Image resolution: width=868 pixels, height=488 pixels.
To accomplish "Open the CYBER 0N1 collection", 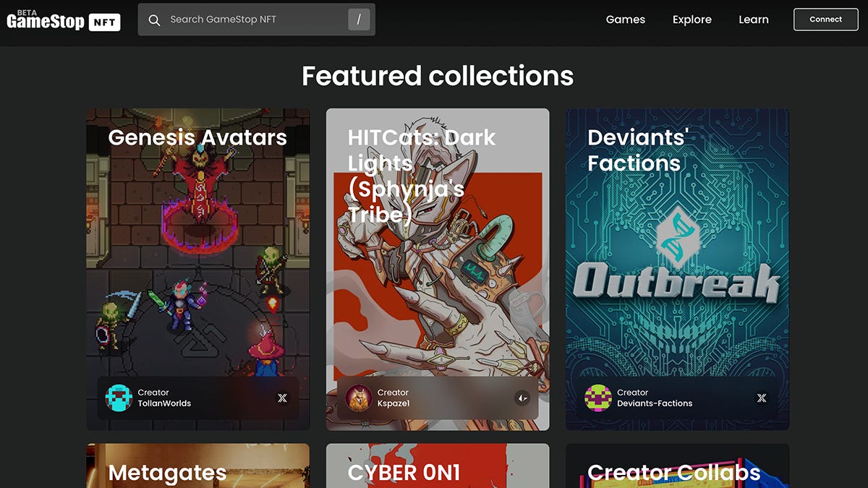I will pos(438,467).
